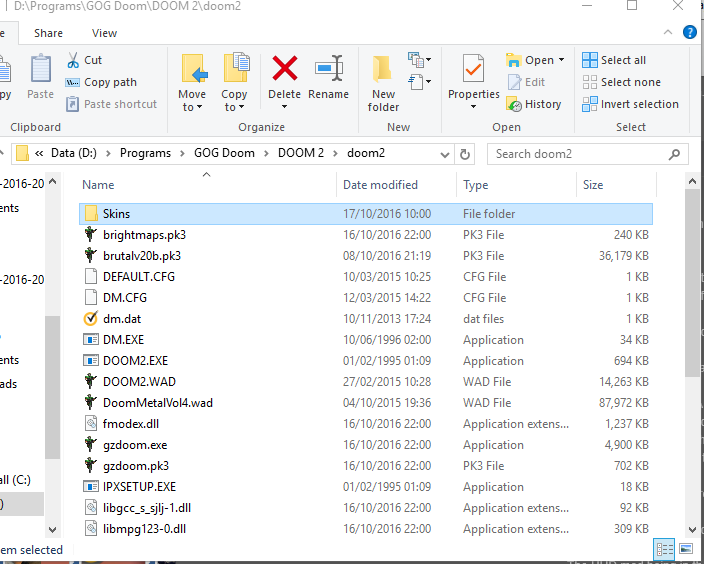Select DEFAULT.CFG file name

139,277
